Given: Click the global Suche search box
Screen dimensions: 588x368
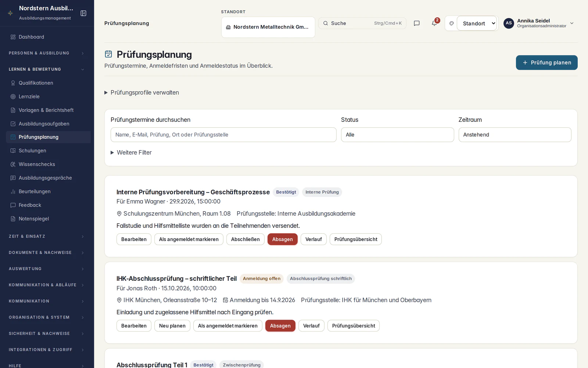Looking at the screenshot, I should 362,23.
